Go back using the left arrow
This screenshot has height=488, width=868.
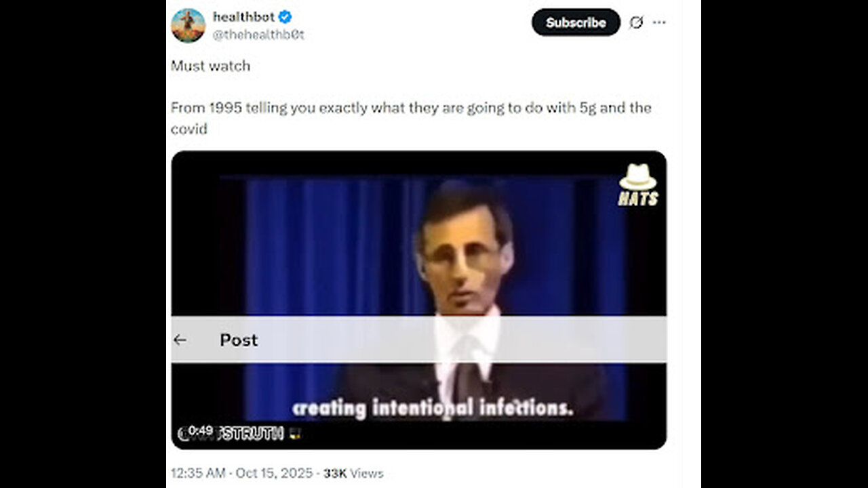(180, 340)
